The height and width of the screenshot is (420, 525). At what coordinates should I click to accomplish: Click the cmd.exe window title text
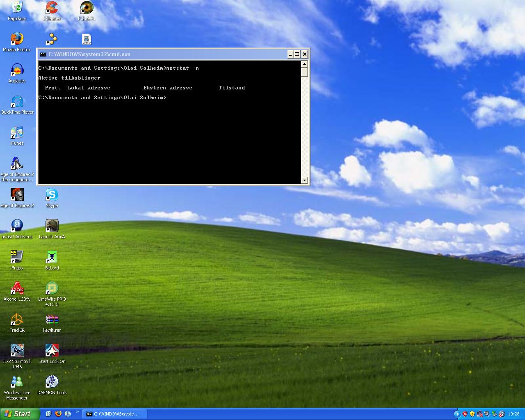click(x=89, y=54)
